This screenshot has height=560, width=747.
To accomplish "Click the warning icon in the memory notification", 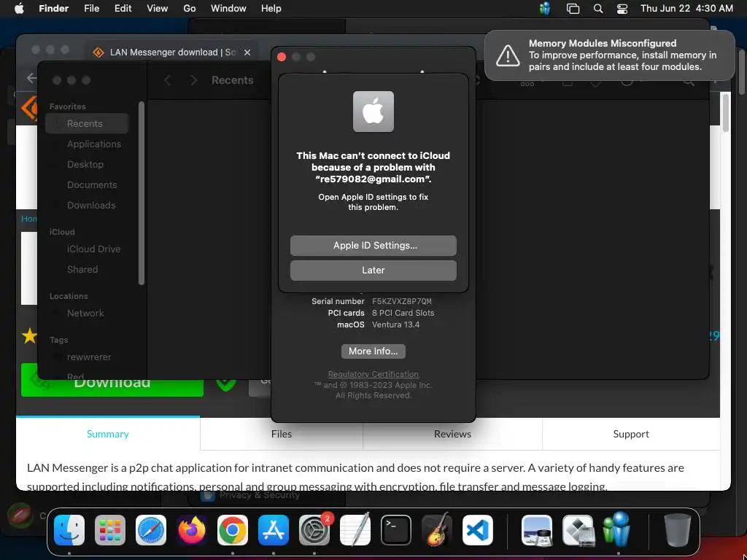I will (508, 55).
